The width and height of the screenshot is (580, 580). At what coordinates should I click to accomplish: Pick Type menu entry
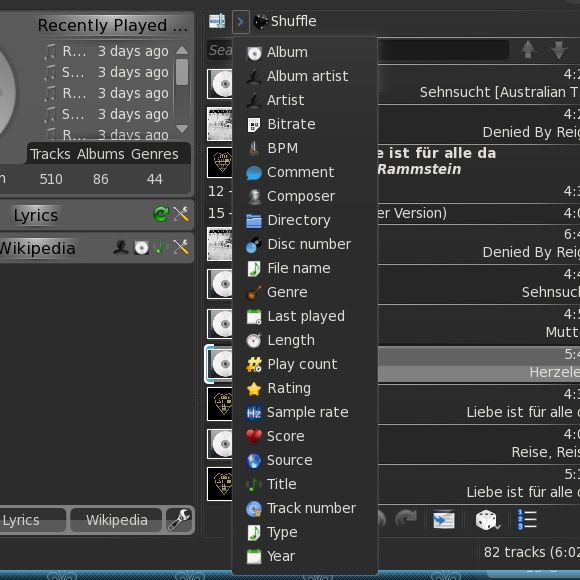pyautogui.click(x=305, y=533)
